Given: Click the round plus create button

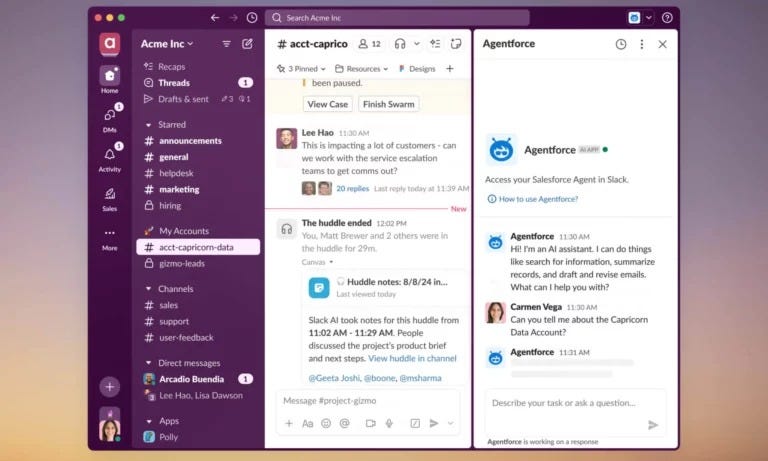Looking at the screenshot, I should point(109,387).
